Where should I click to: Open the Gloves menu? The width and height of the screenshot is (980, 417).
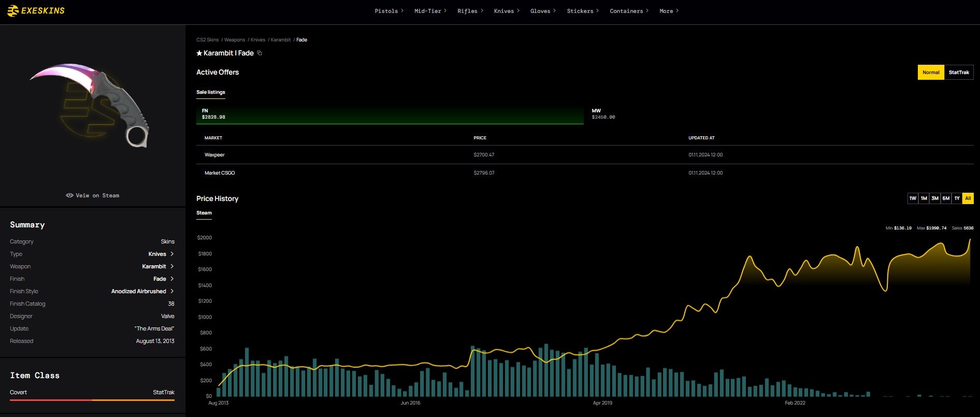[543, 11]
